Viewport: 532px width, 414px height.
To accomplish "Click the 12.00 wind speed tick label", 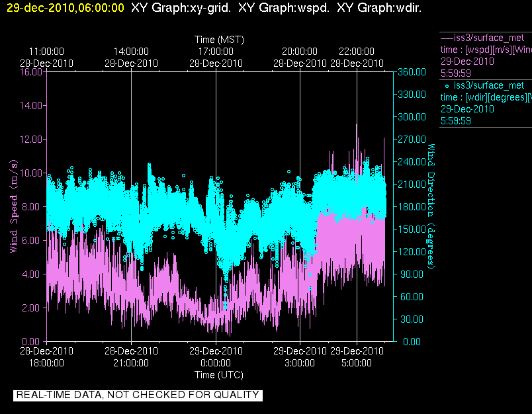I will pyautogui.click(x=31, y=140).
